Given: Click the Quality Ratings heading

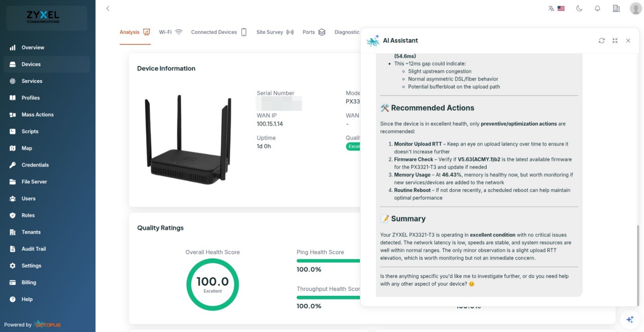Looking at the screenshot, I should pos(160,228).
